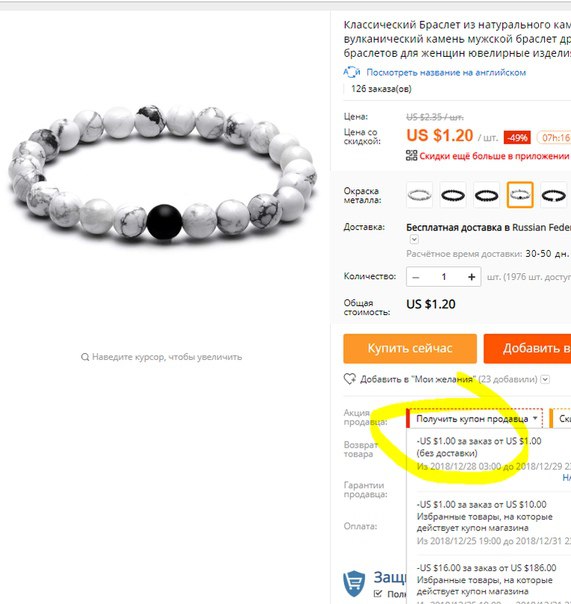Pick the fifth black bracelet variant
This screenshot has width=571, height=604.
553,195
